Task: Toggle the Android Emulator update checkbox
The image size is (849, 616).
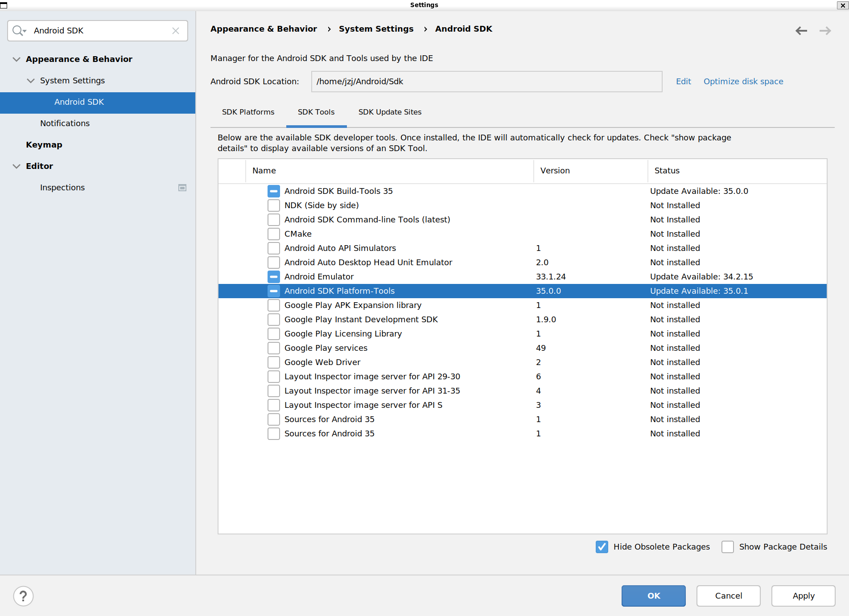Action: (274, 277)
